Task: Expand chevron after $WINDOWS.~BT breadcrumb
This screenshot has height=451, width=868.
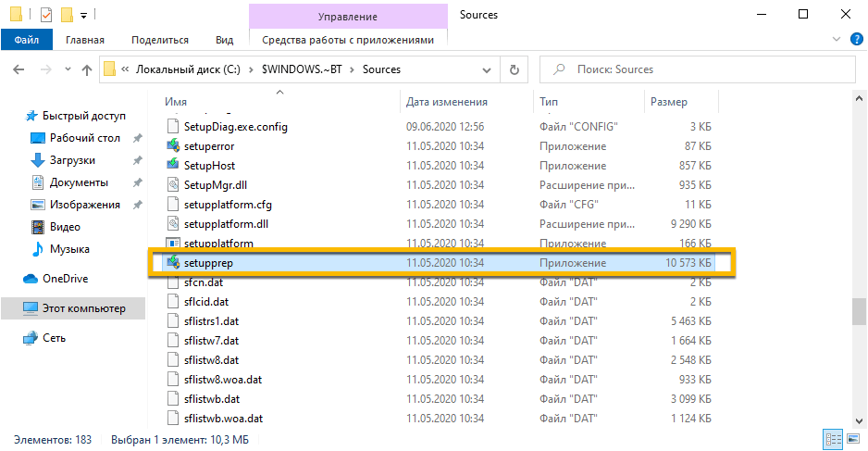Action: 352,69
